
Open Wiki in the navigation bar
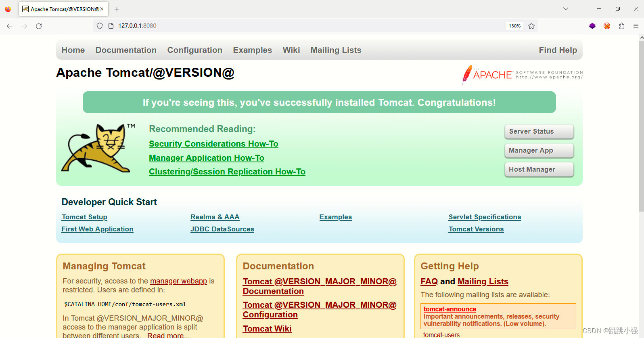click(x=291, y=50)
